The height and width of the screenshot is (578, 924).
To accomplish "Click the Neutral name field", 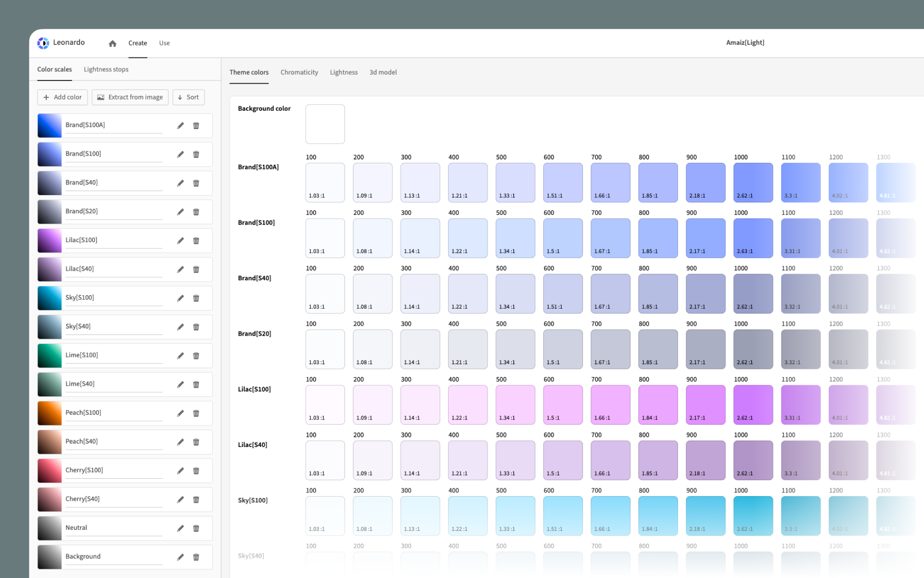I will click(x=114, y=528).
